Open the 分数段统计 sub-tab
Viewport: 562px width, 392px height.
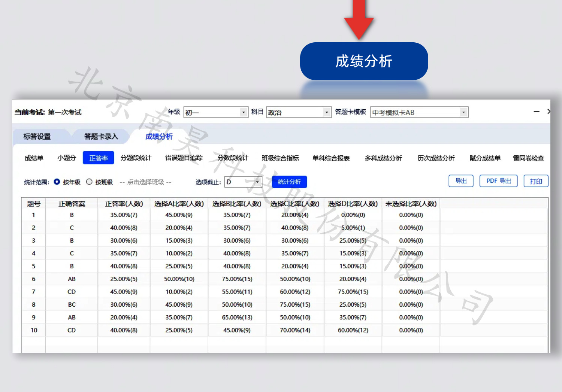(233, 158)
